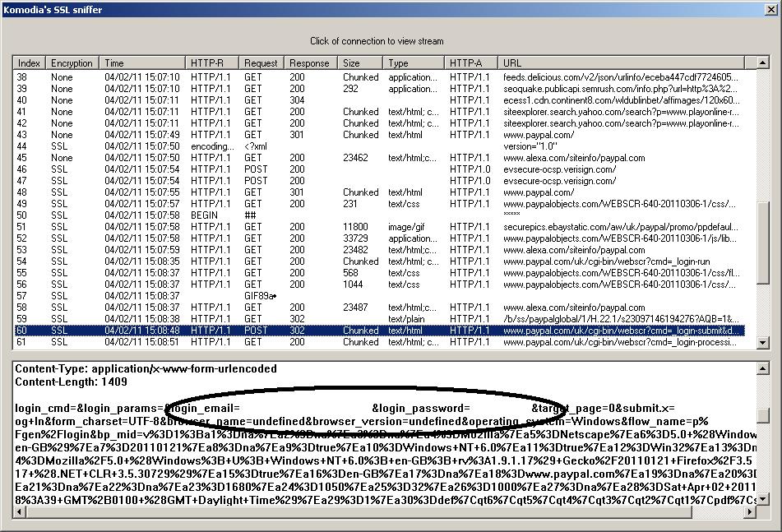Click the Encryption column header
The image size is (782, 532).
pyautogui.click(x=72, y=63)
